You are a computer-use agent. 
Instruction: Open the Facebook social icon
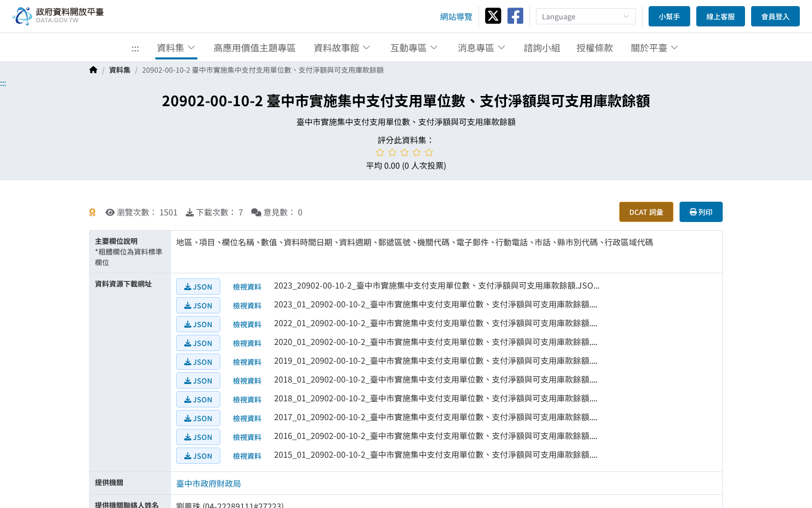515,16
